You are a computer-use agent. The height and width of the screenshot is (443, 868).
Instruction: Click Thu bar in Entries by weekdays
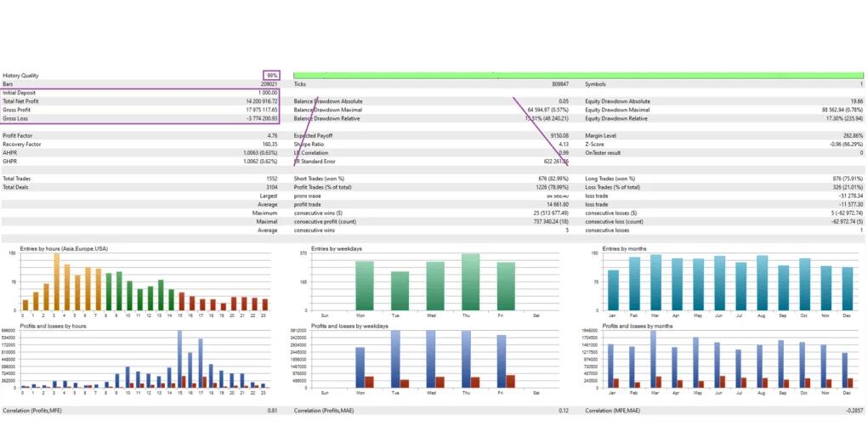tap(470, 282)
